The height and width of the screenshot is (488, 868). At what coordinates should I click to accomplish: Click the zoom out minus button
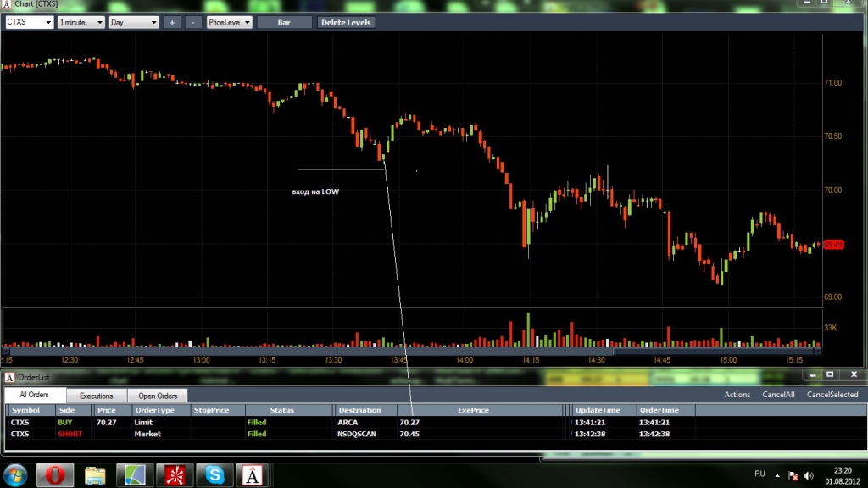(193, 22)
